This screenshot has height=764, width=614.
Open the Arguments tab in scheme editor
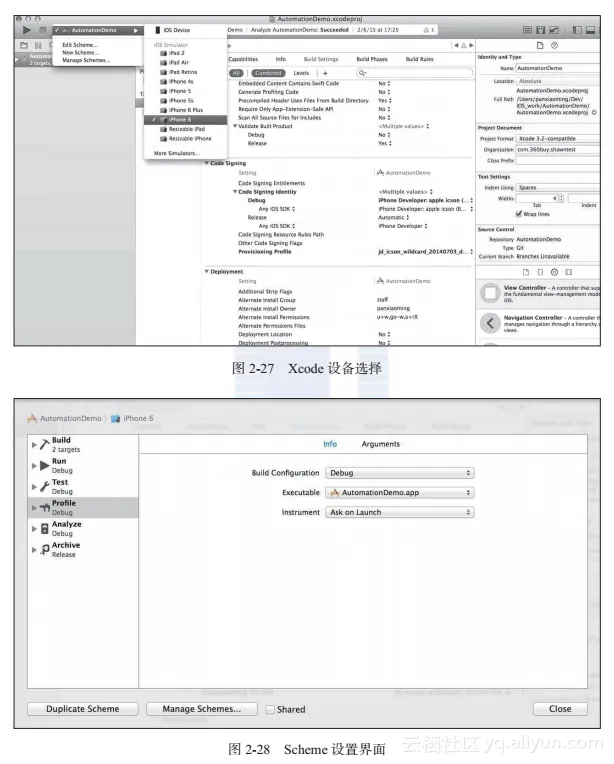tap(381, 444)
